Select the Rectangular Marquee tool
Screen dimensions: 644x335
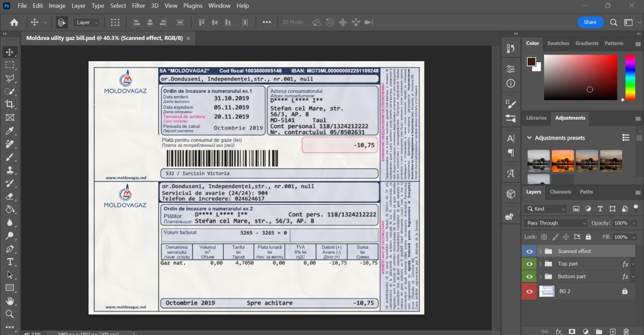9,65
